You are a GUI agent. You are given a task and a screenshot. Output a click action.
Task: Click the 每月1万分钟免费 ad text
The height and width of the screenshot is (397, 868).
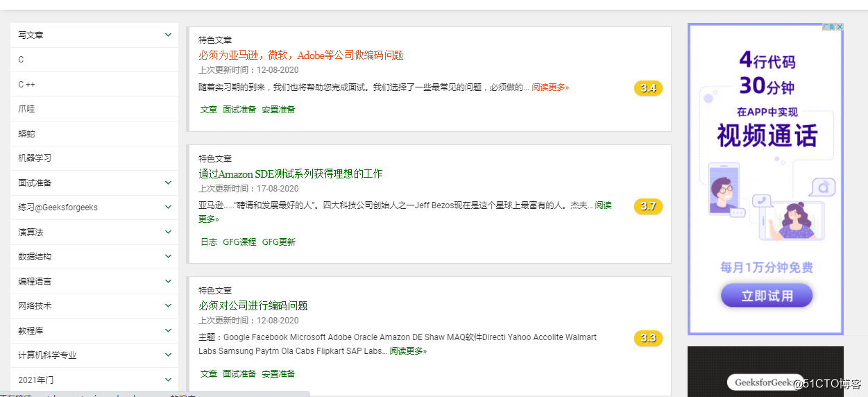pyautogui.click(x=767, y=268)
